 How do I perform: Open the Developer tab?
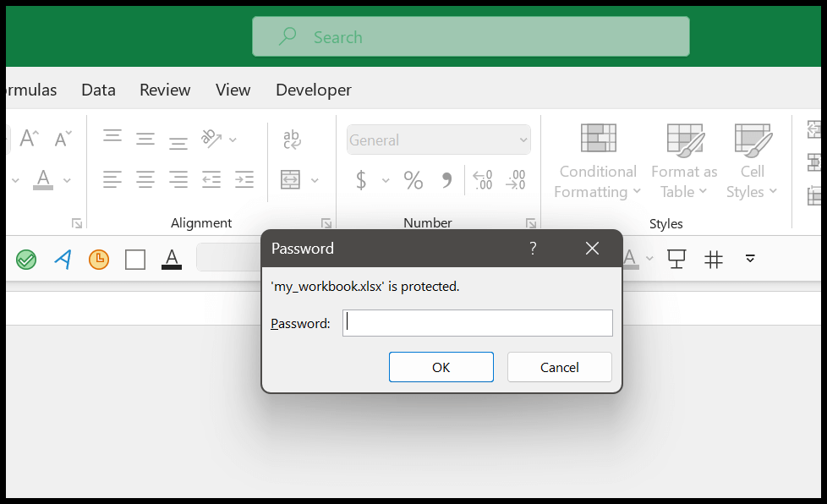click(x=314, y=90)
